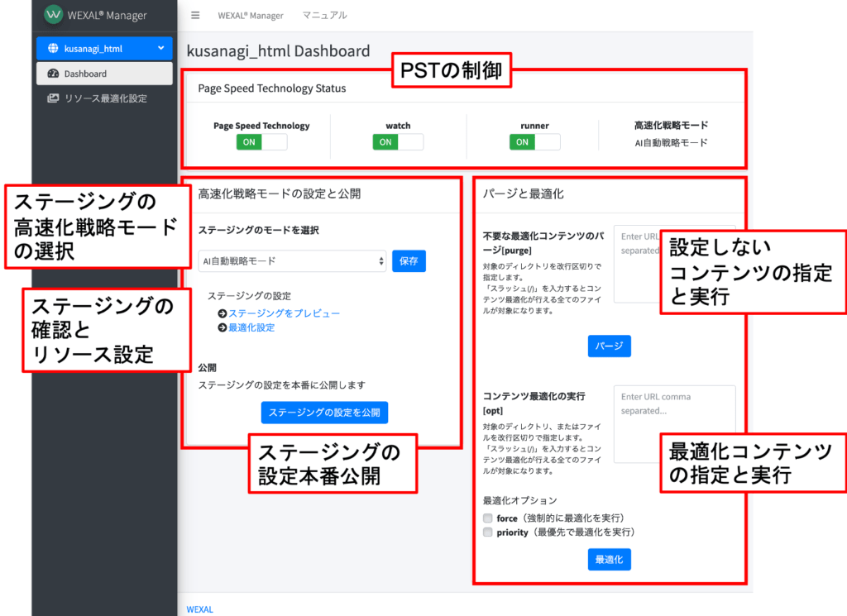
Task: Click the WEXAL footer link
Action: tap(200, 609)
